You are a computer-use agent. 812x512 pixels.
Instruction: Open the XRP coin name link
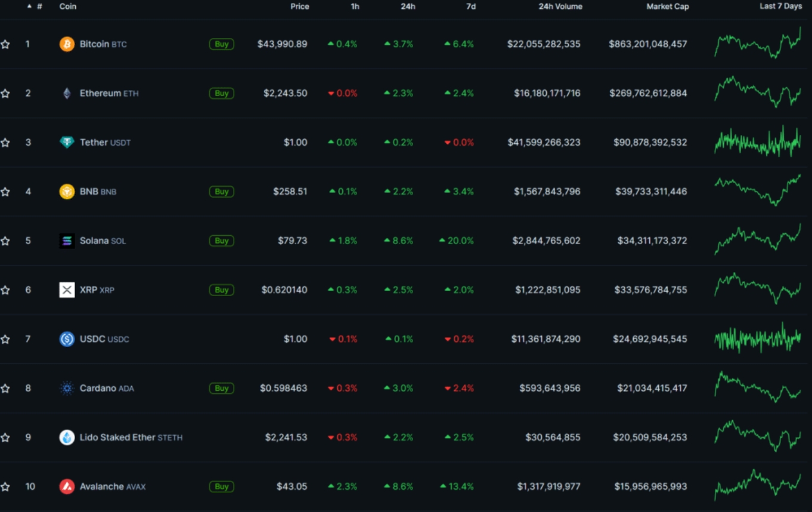pyautogui.click(x=97, y=290)
